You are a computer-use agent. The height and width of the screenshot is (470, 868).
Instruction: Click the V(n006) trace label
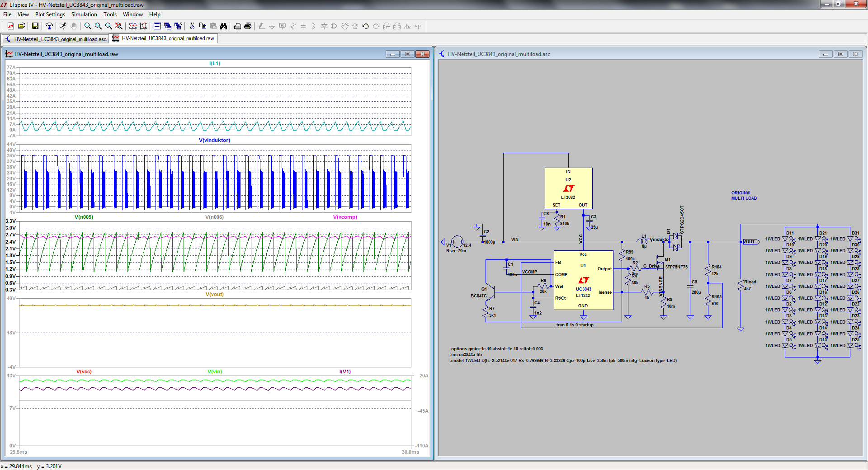point(214,217)
